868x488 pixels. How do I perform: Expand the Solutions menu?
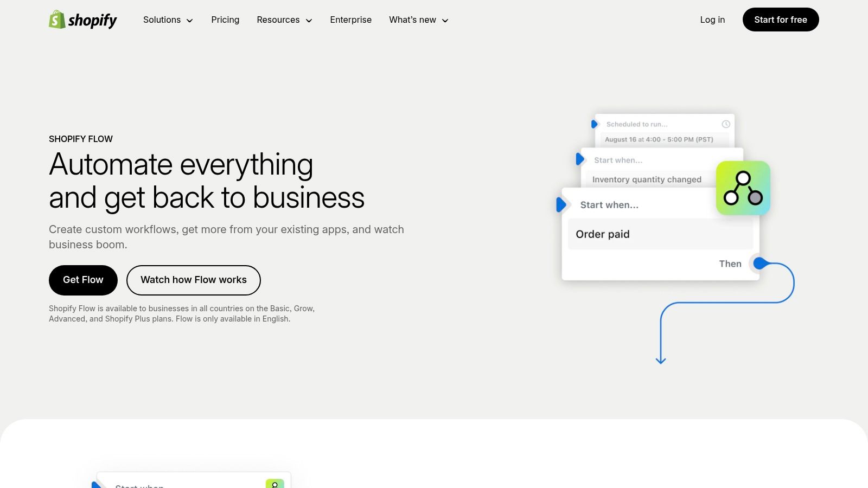pos(168,20)
